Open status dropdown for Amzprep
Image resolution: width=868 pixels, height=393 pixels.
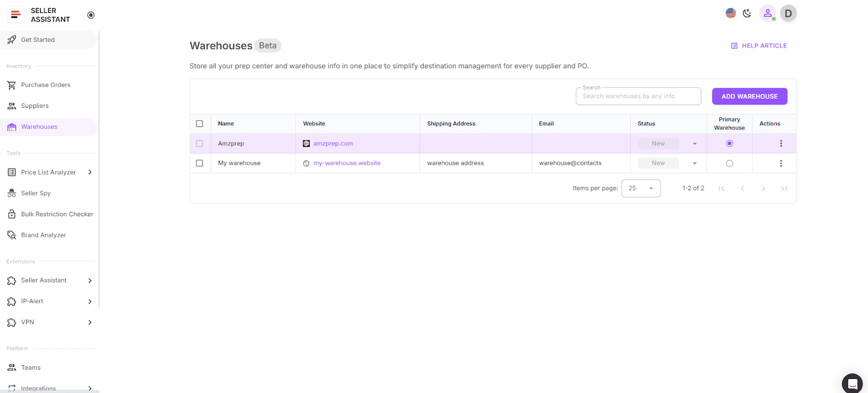[694, 144]
